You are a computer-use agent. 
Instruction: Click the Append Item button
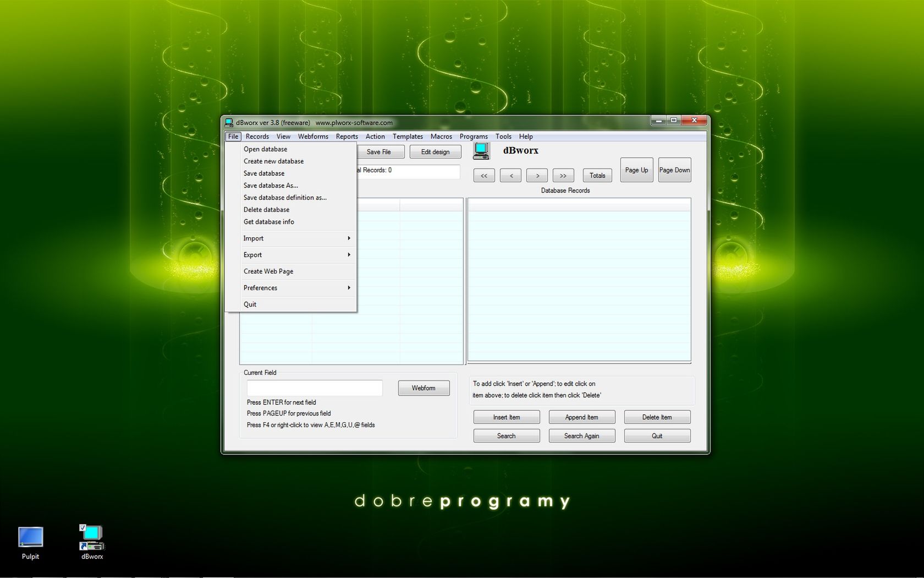[582, 417]
